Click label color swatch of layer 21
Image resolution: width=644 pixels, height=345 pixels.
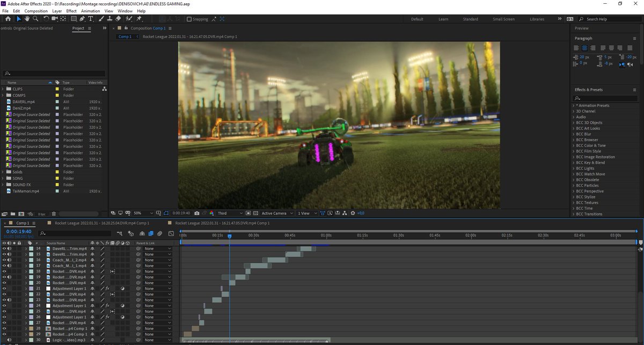[31, 289]
